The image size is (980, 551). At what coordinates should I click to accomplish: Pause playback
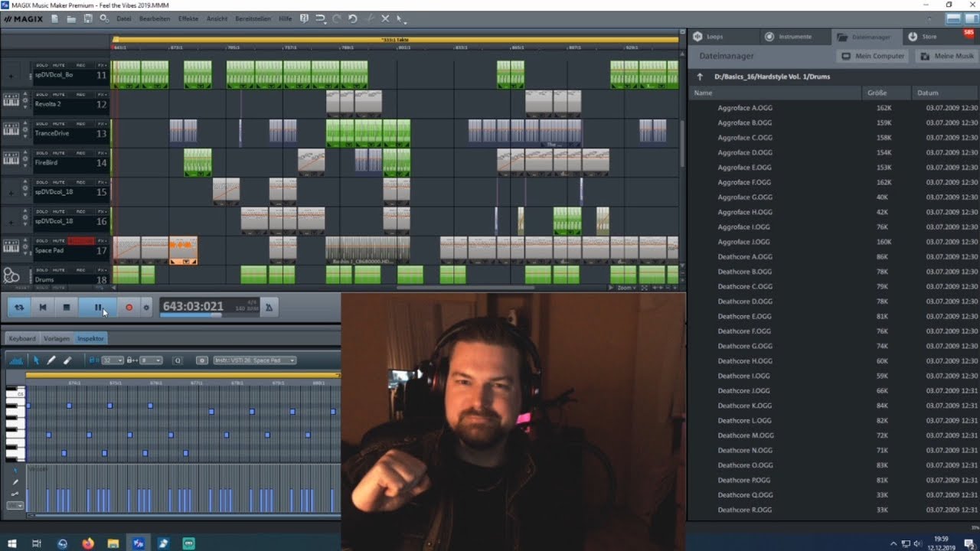98,307
